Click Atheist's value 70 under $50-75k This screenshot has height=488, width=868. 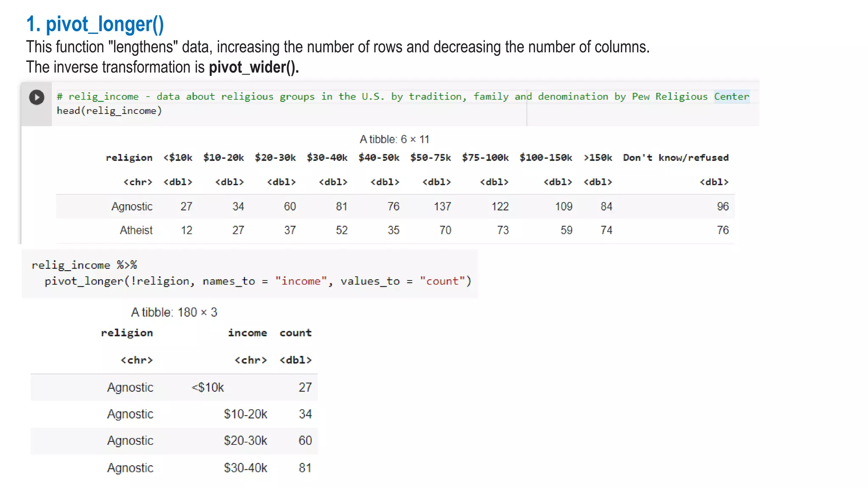pyautogui.click(x=445, y=230)
